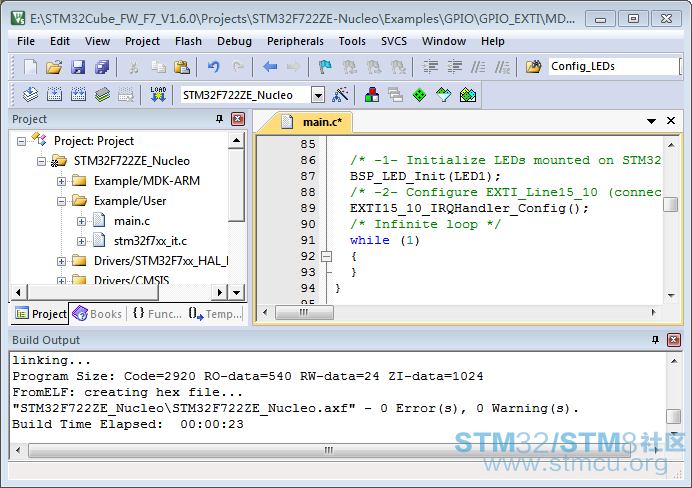
Task: Build target files icon
Action: click(x=54, y=95)
